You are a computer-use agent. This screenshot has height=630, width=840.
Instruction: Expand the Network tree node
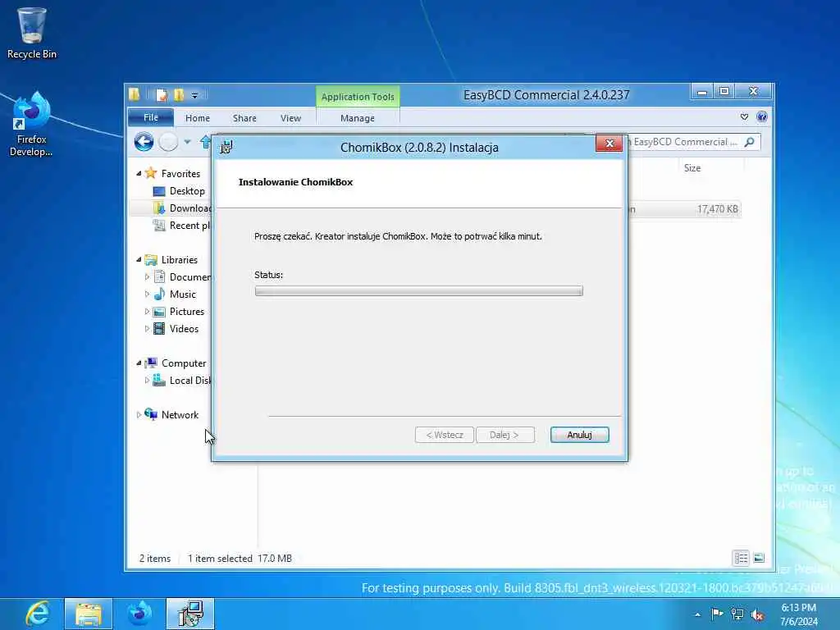[139, 414]
